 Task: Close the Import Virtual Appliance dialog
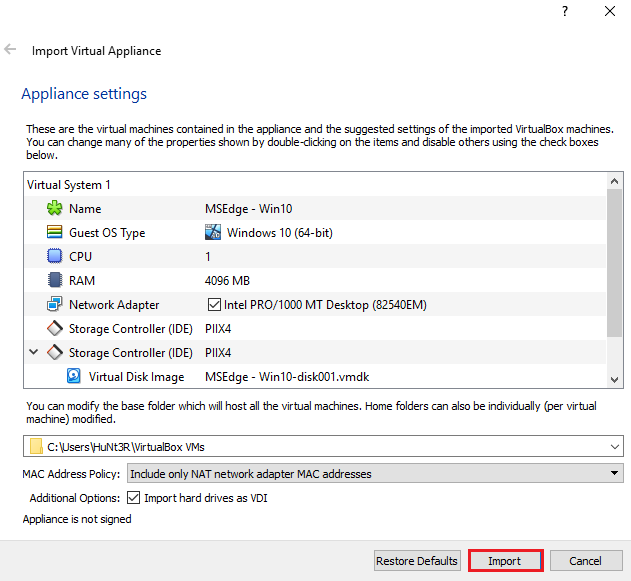point(610,11)
